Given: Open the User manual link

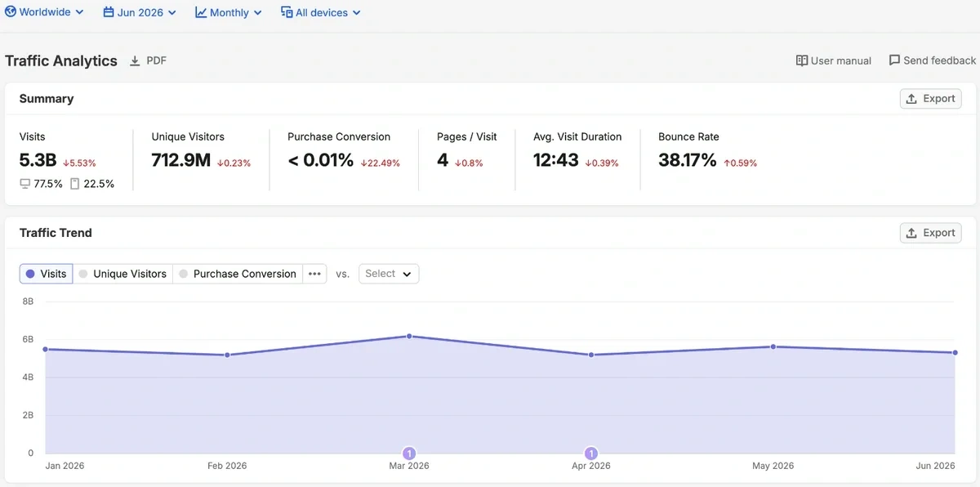Looking at the screenshot, I should pos(834,60).
